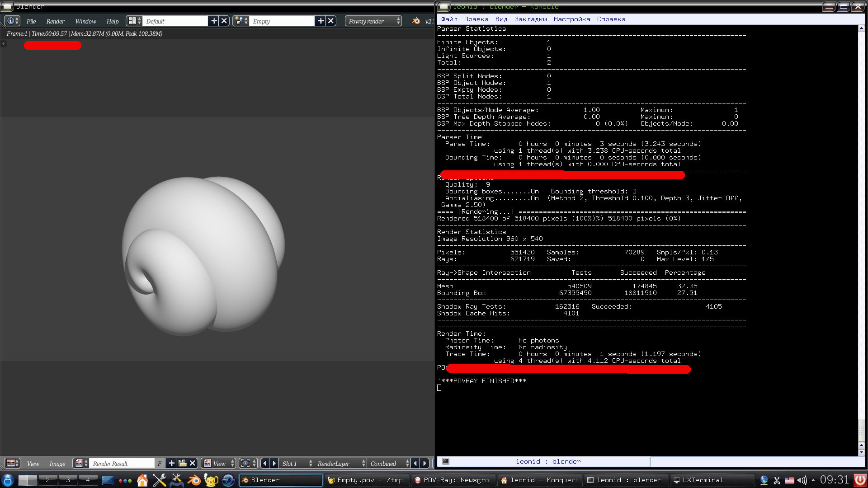Screen dimensions: 868x488
Task: Open the image editor type selector icon
Action: click(12, 463)
